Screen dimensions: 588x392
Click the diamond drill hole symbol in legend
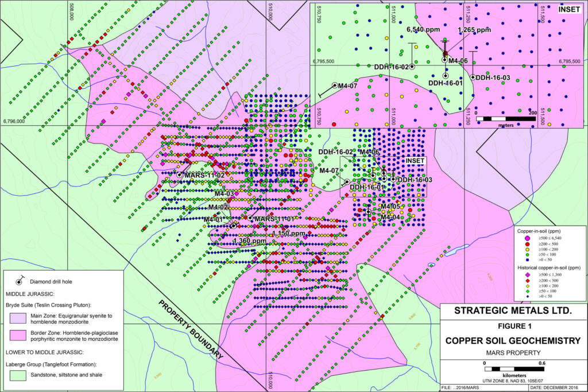[20, 281]
